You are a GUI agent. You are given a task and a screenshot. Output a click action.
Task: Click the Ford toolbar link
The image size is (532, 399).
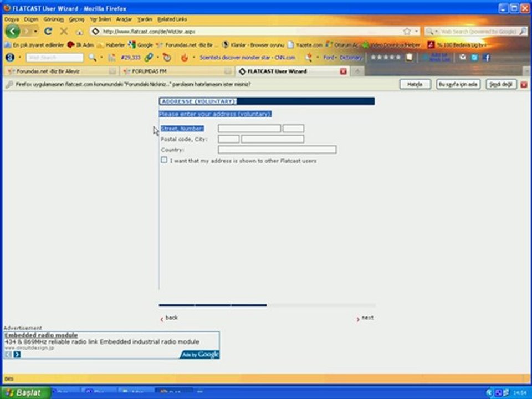[x=329, y=57]
